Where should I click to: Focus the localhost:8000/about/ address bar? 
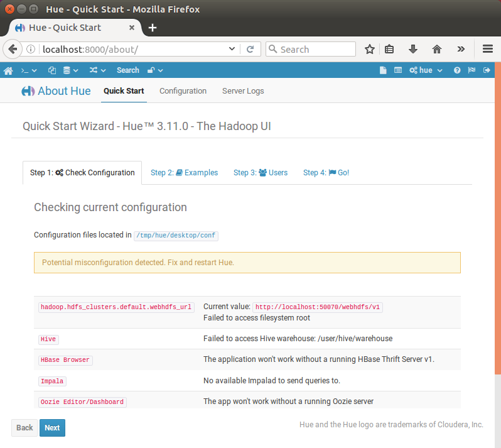point(134,49)
